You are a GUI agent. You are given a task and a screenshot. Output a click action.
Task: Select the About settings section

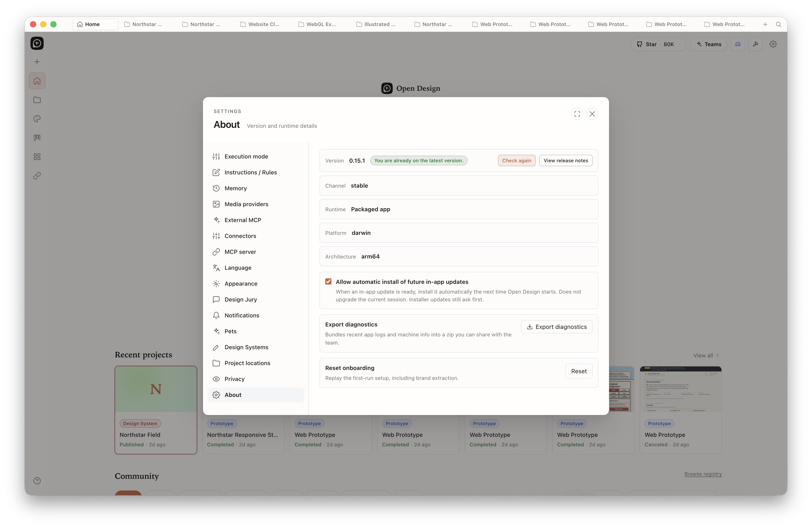coord(255,395)
